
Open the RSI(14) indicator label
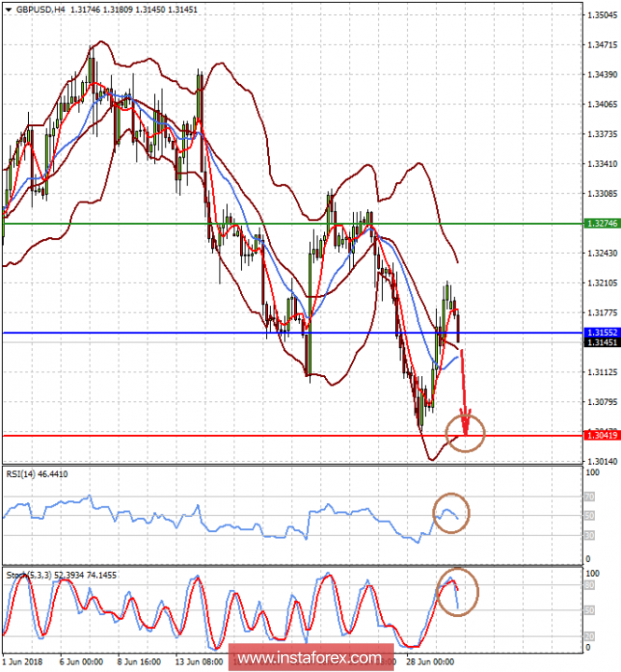[x=22, y=474]
